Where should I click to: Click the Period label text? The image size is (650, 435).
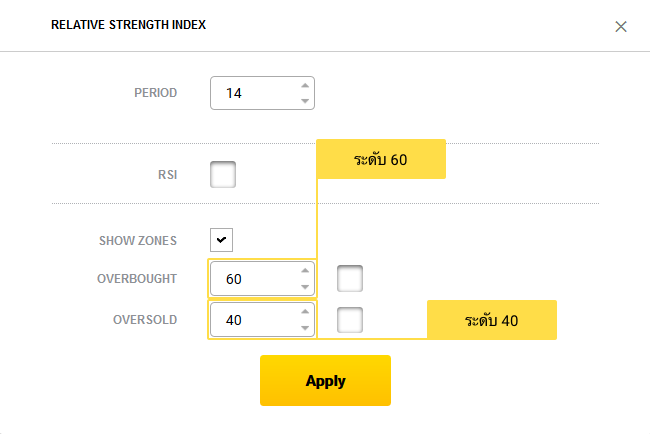pos(155,93)
